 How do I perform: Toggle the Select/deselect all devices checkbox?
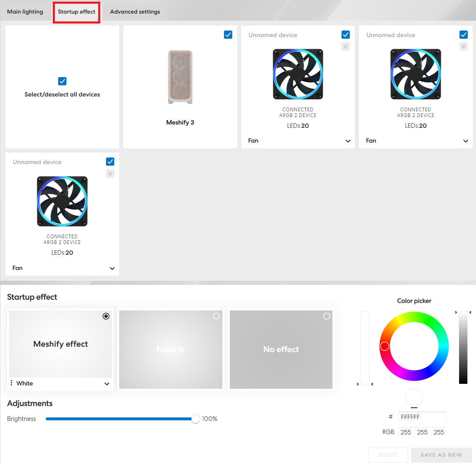click(x=62, y=81)
